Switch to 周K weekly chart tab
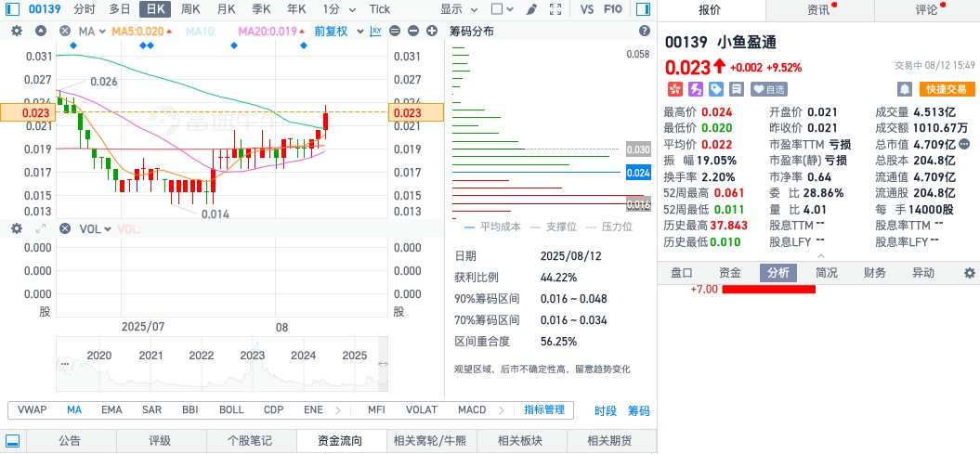This screenshot has width=980, height=454. click(190, 9)
